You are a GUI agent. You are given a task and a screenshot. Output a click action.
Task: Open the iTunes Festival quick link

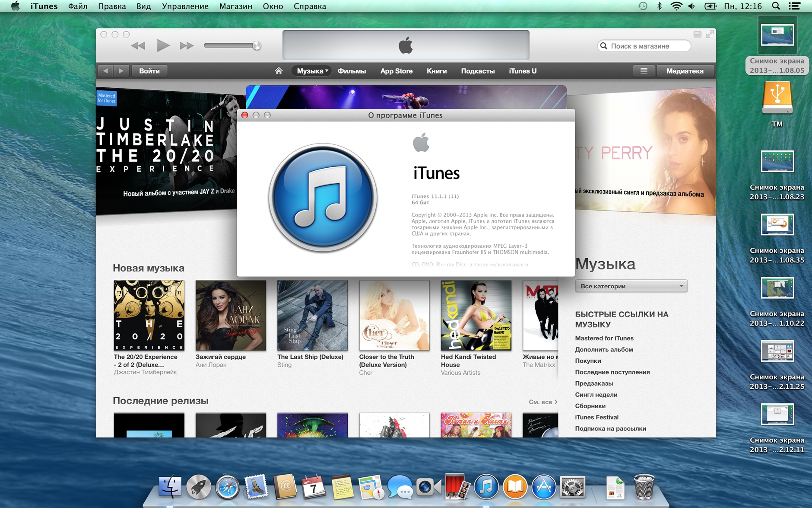(x=596, y=417)
